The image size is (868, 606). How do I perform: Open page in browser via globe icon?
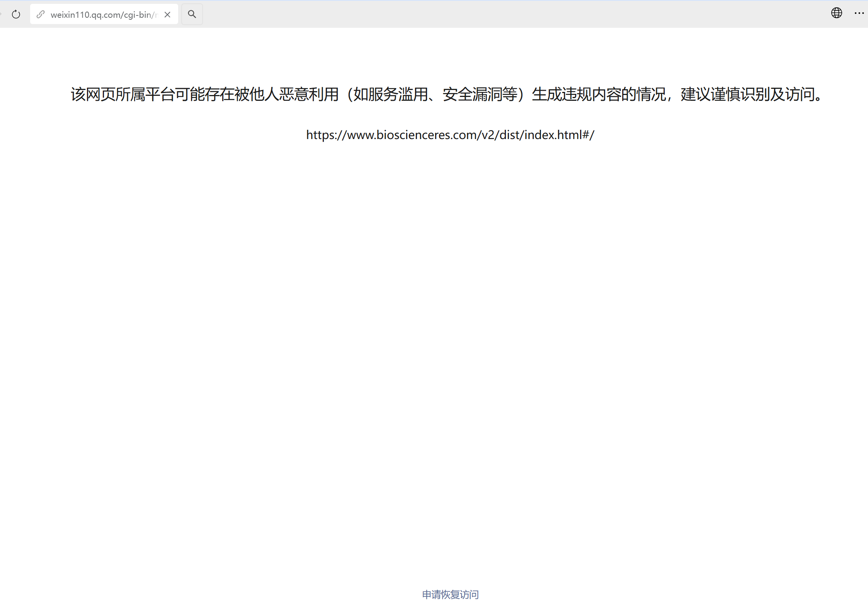click(836, 13)
